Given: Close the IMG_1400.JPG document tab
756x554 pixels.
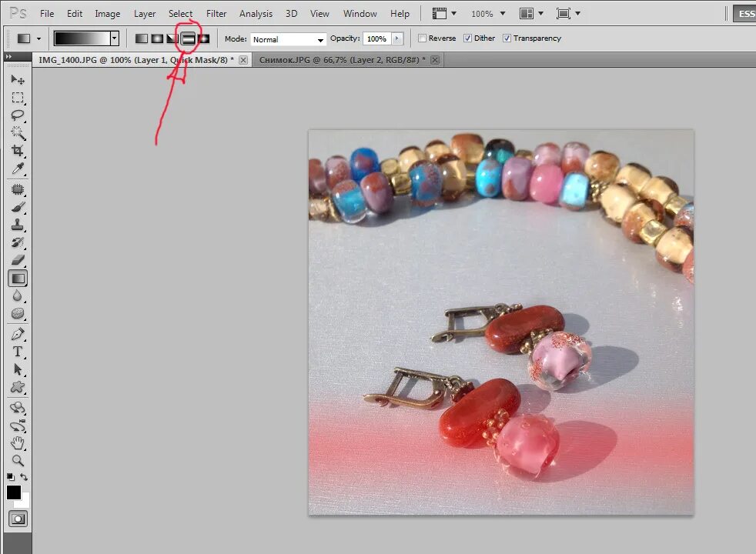Looking at the screenshot, I should point(243,60).
